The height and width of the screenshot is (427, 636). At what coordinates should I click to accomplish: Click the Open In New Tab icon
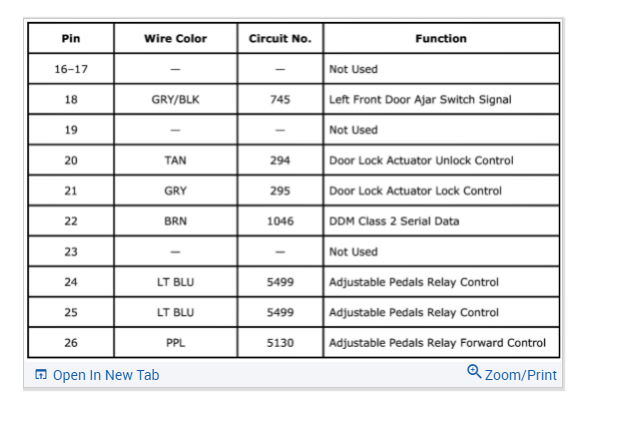(41, 375)
